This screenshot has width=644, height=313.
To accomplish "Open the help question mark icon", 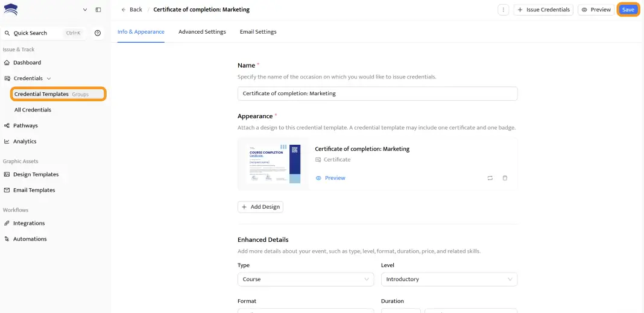I will coord(98,33).
